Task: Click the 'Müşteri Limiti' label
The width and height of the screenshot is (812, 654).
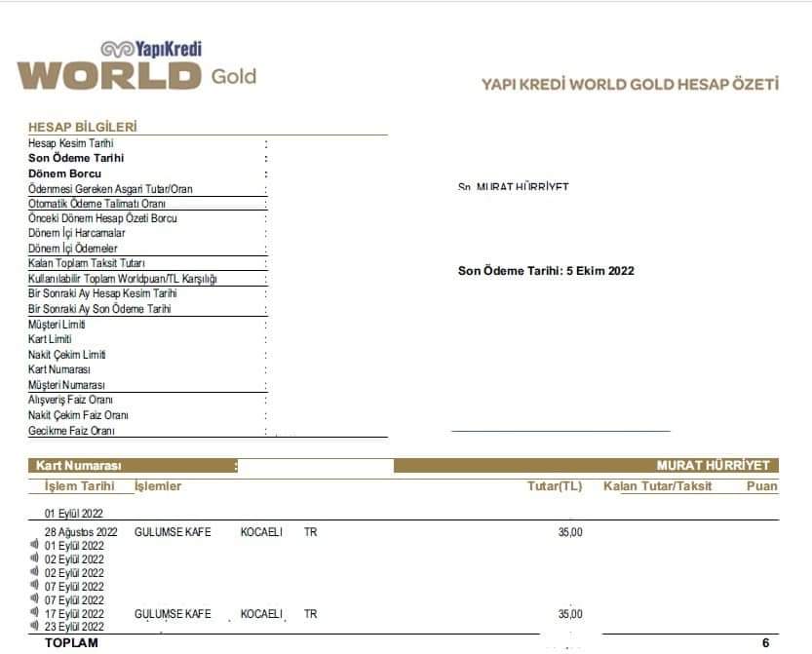Action: coord(57,325)
